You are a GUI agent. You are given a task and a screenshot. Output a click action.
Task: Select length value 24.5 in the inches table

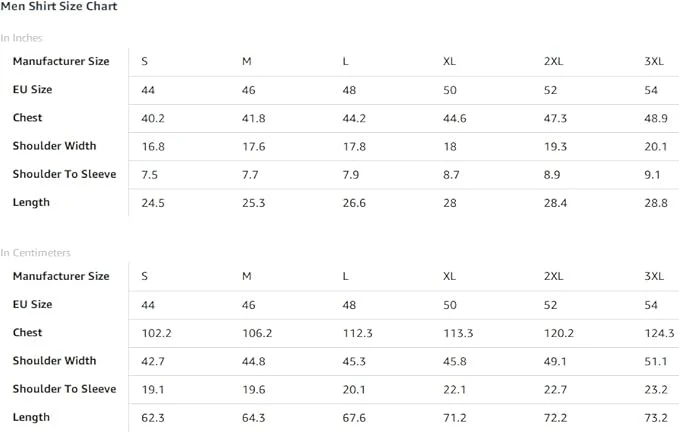click(153, 203)
